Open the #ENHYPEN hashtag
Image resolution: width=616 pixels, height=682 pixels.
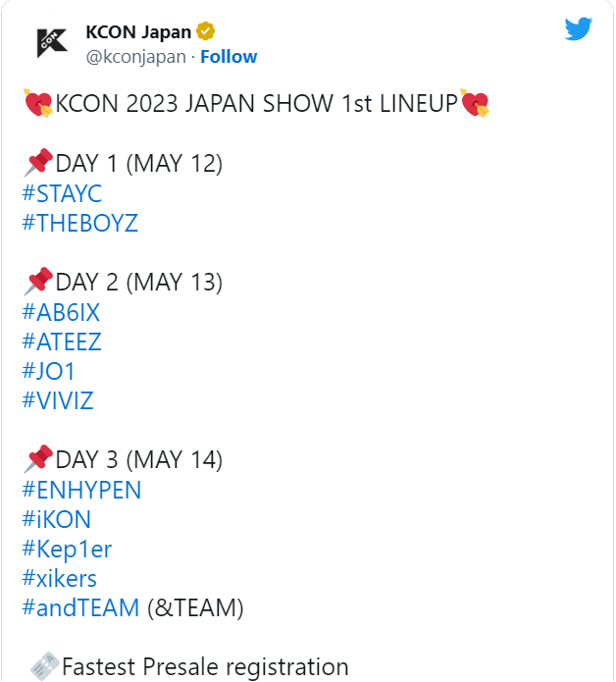tap(81, 490)
